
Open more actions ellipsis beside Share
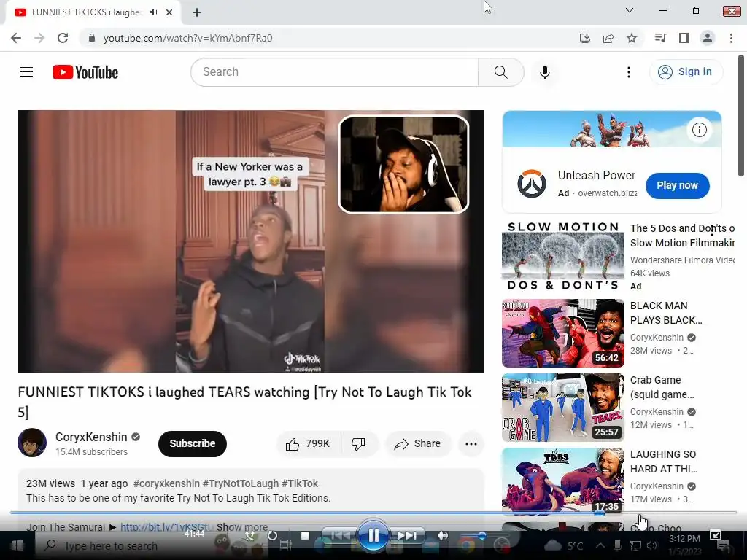pyautogui.click(x=471, y=444)
